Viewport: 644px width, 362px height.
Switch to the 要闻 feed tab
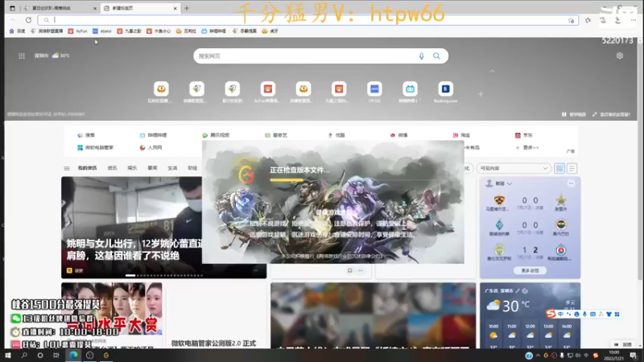click(x=152, y=168)
